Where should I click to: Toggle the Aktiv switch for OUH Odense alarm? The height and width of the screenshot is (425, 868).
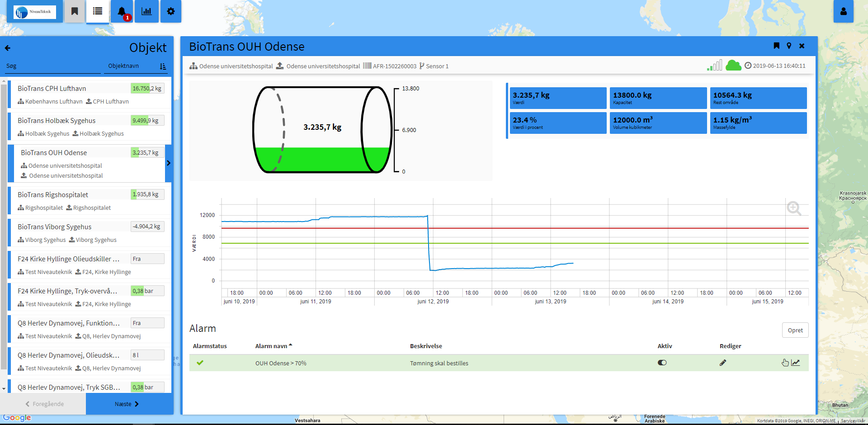[662, 363]
